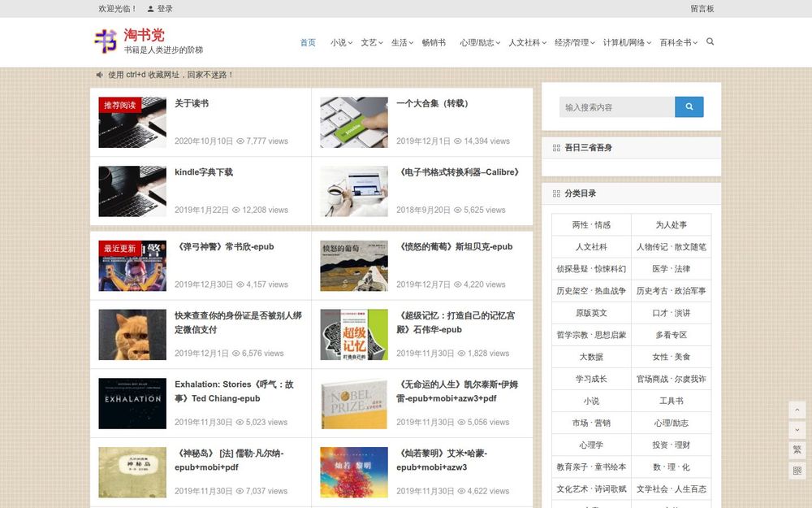Click the keyboard thumbnail for 一个大合集
Screen dimensions: 812x508
coord(354,123)
